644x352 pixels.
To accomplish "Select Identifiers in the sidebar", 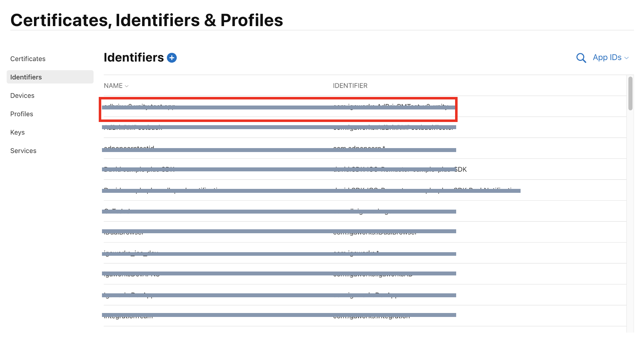I will coord(26,77).
